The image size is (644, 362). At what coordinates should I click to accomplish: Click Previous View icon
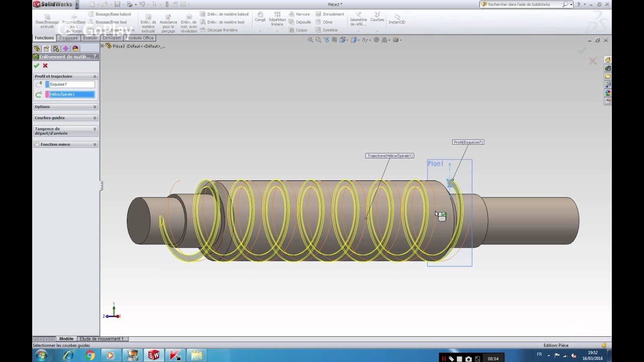(x=327, y=40)
